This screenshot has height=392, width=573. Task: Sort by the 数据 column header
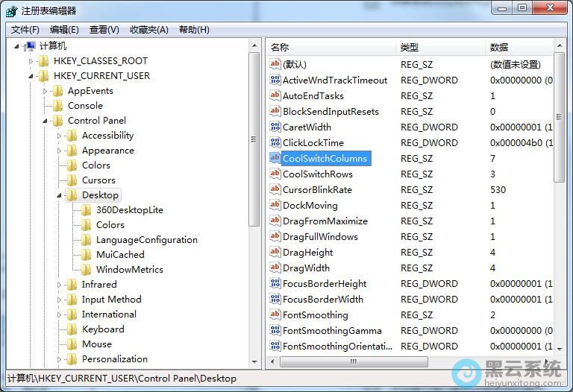(x=519, y=47)
